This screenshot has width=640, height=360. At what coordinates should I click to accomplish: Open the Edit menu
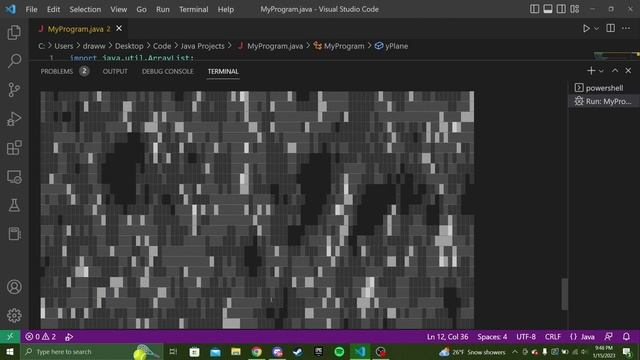coord(53,9)
